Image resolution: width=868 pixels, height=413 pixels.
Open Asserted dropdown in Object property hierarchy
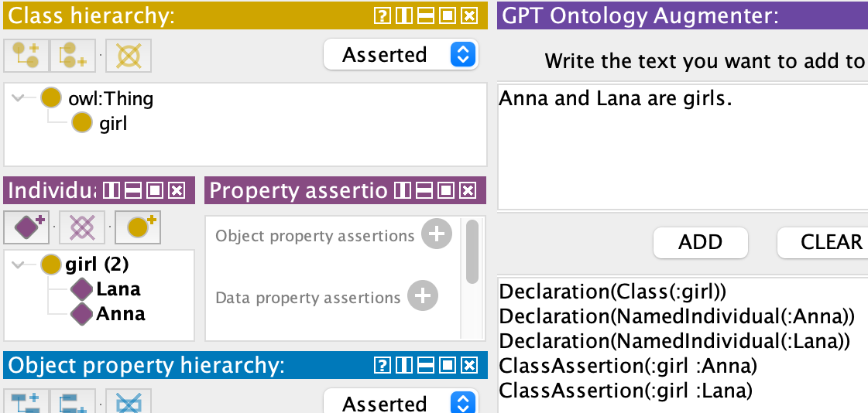pos(401,403)
